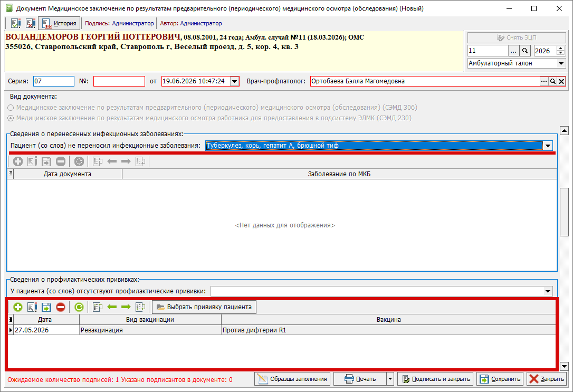The width and height of the screenshot is (573, 392).
Task: Open case browse ellipsis button beside 11
Action: (513, 51)
